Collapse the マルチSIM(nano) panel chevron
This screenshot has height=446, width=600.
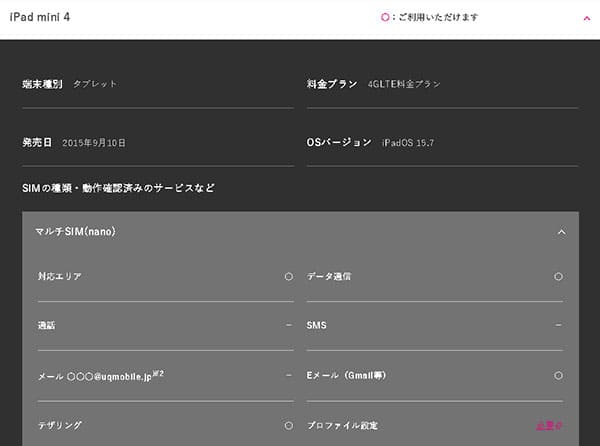pos(561,232)
